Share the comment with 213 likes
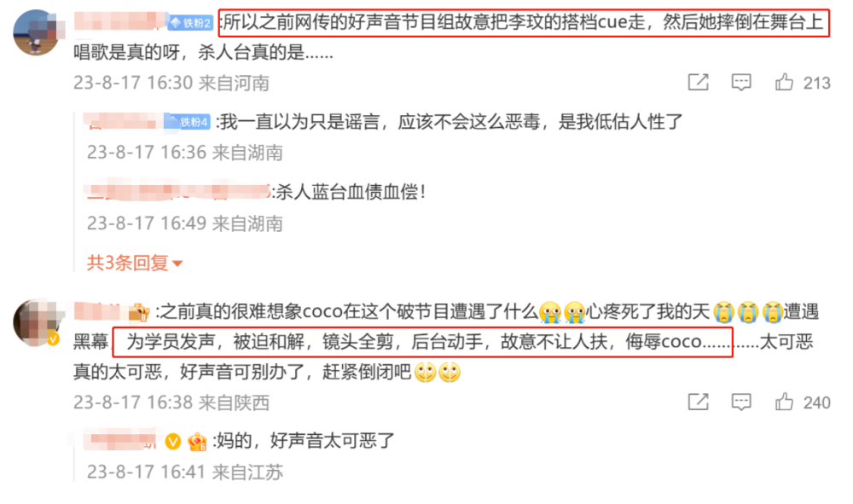Viewport: 853px width, 504px height. point(698,83)
